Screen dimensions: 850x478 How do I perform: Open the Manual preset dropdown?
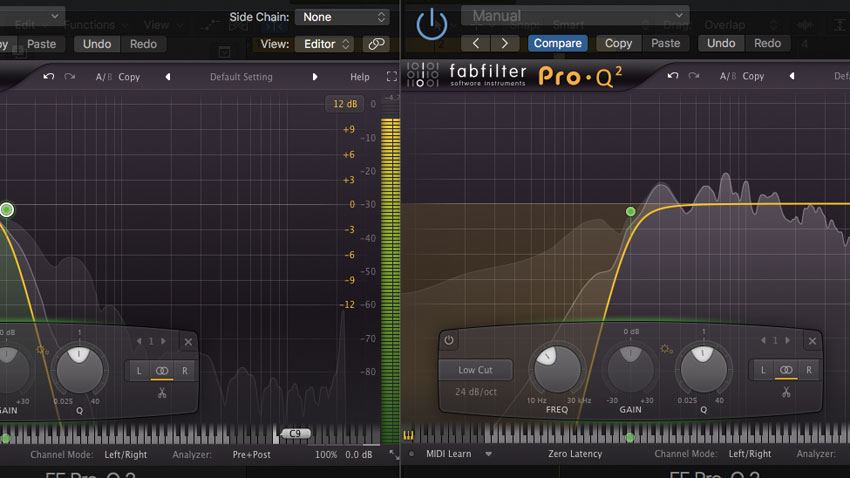(575, 16)
